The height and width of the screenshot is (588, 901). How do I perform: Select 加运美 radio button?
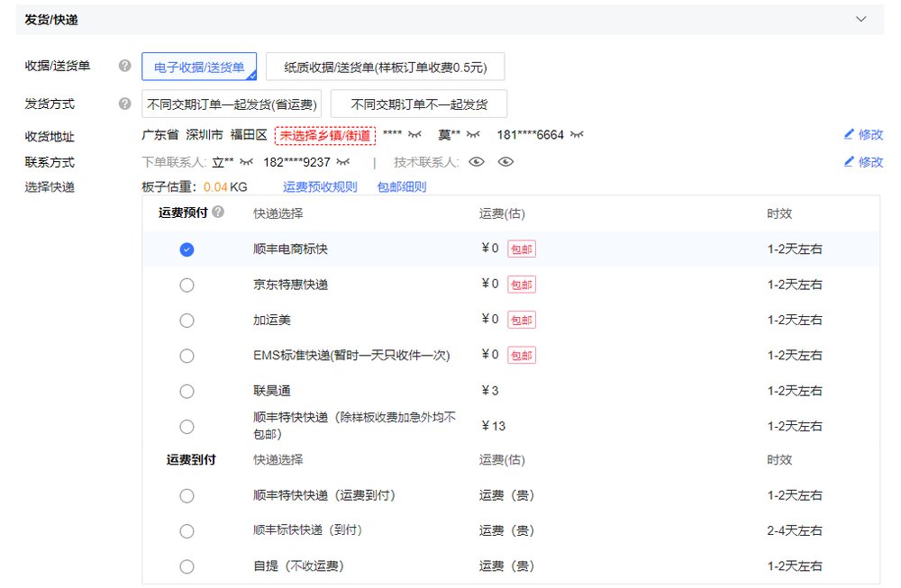pyautogui.click(x=187, y=321)
